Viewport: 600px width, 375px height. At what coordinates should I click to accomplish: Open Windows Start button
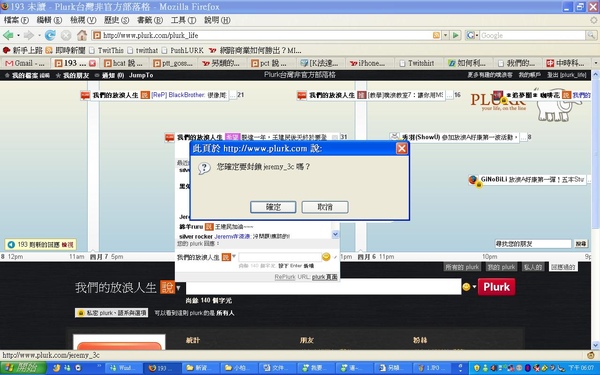pyautogui.click(x=23, y=368)
